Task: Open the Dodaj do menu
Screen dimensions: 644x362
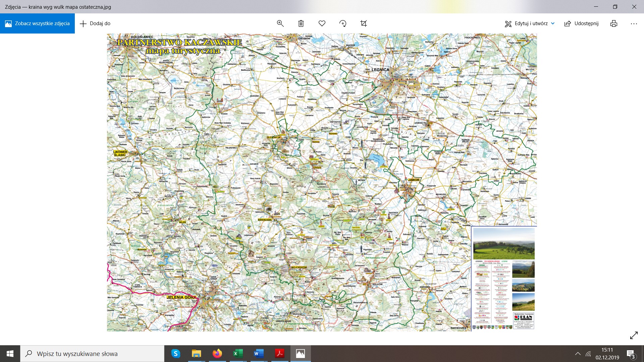Action: point(95,23)
